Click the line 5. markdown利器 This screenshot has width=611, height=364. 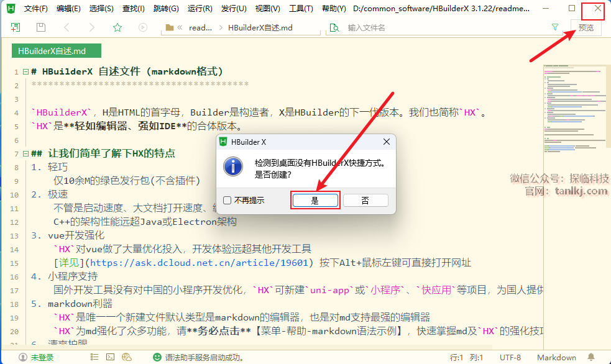(x=72, y=304)
